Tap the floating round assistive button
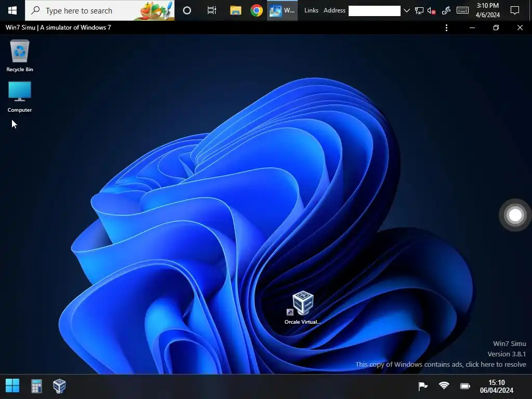532x399 pixels. (515, 215)
